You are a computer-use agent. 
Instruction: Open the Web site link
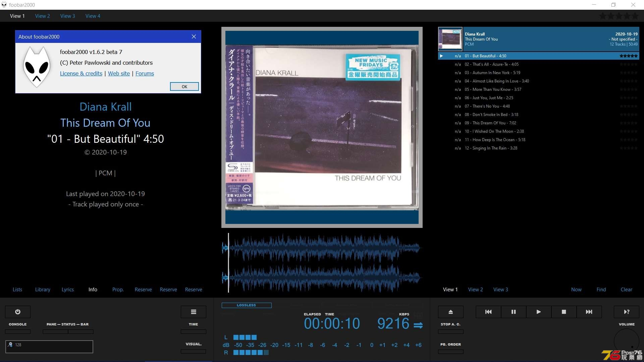(x=119, y=73)
